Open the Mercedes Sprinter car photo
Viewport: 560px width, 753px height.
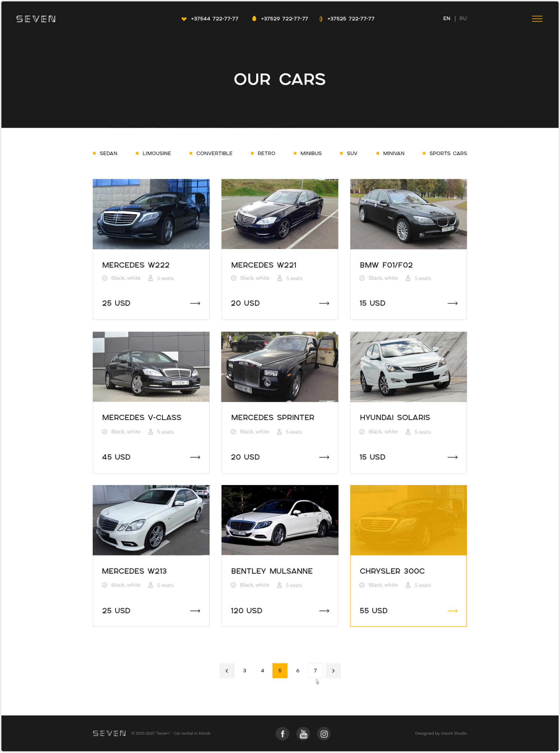click(x=280, y=367)
